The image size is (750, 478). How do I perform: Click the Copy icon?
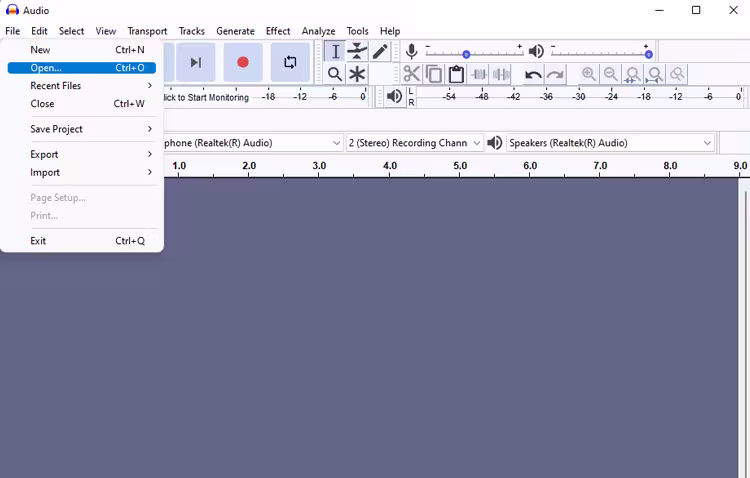(434, 74)
